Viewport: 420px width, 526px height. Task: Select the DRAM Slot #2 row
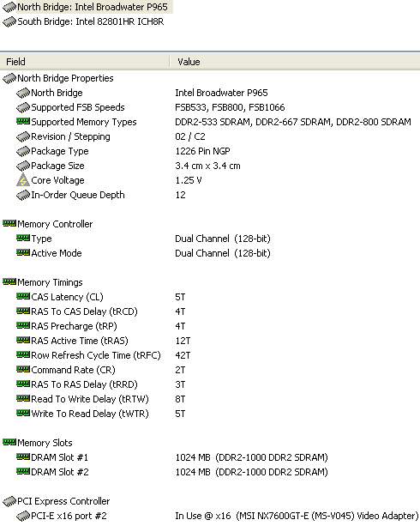tap(210, 472)
